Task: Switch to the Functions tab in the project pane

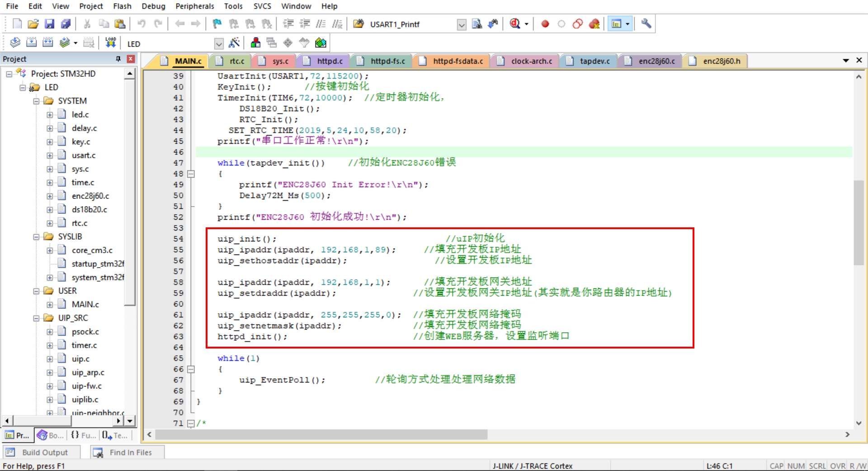Action: click(84, 435)
